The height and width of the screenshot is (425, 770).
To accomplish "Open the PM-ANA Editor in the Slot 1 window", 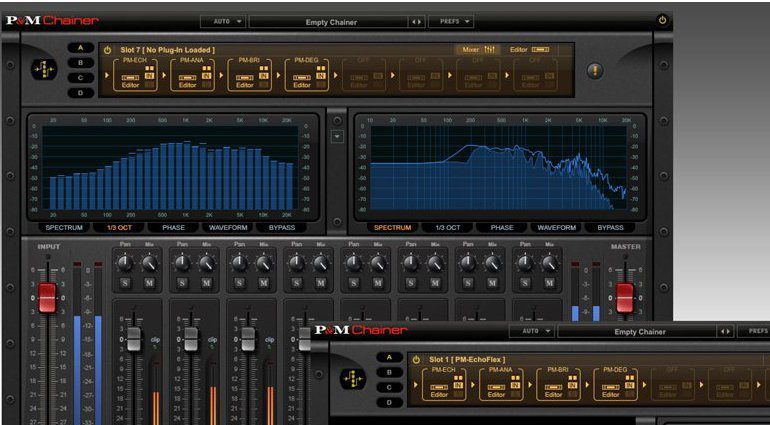I will pos(496,391).
